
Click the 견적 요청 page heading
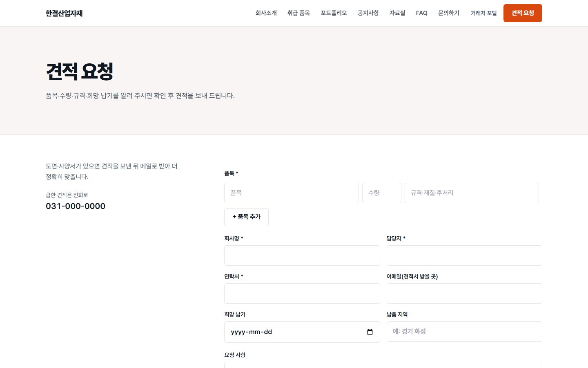point(80,72)
